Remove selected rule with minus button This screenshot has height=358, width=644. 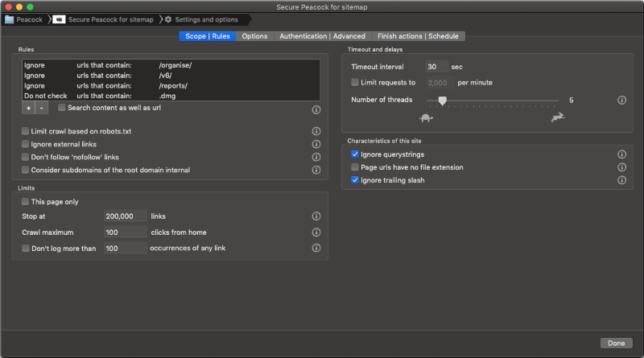[x=42, y=108]
